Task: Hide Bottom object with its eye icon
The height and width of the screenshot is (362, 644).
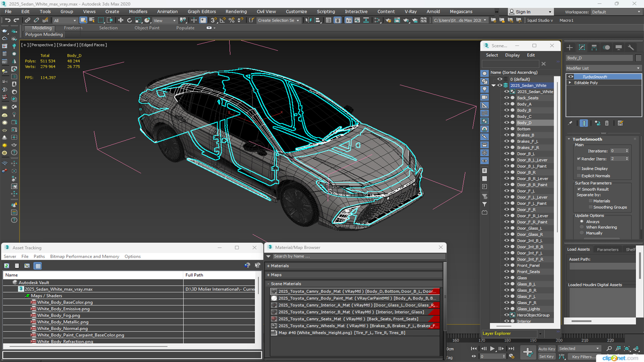Action: [506, 129]
